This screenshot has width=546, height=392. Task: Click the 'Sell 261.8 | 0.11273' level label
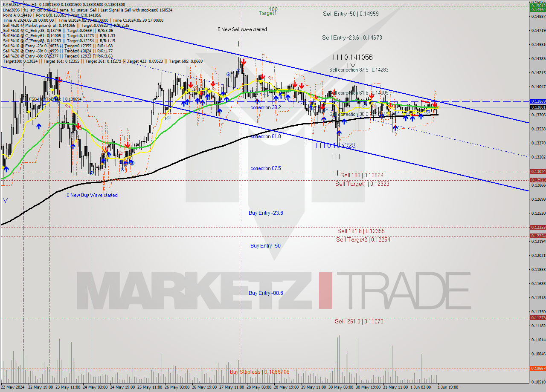pyautogui.click(x=359, y=321)
